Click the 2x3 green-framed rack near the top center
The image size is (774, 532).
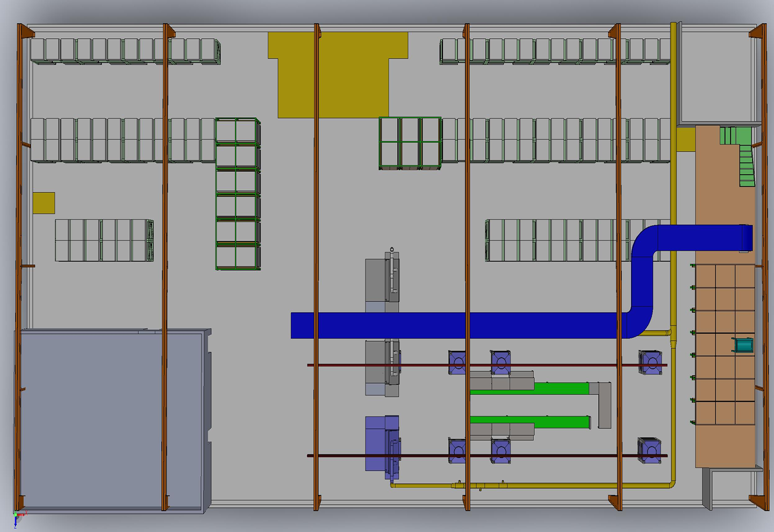[x=411, y=142]
